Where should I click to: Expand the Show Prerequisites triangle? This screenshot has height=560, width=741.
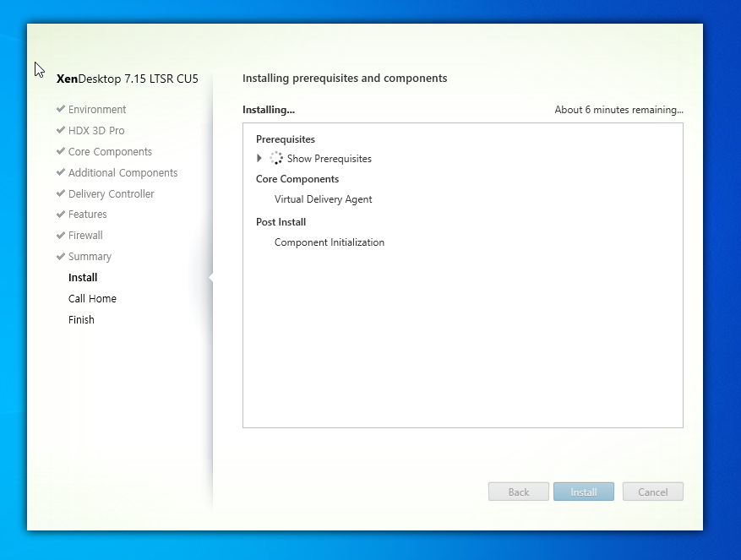click(x=259, y=158)
